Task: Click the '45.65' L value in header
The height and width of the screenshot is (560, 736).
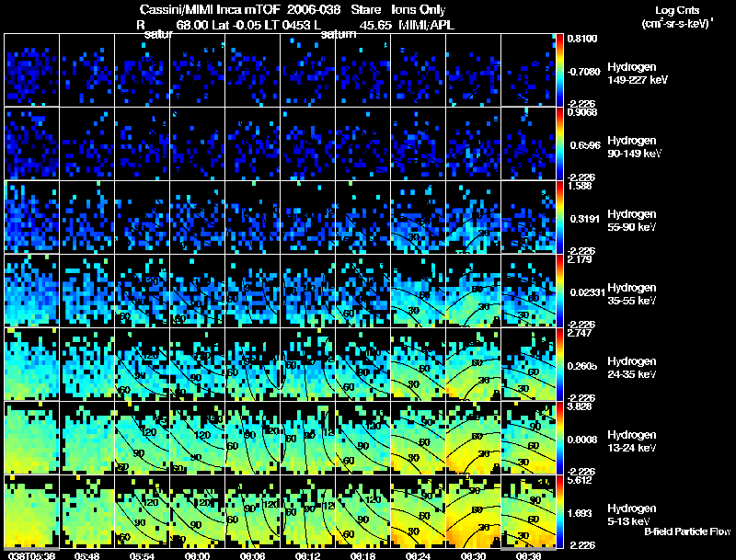Action: 375,26
